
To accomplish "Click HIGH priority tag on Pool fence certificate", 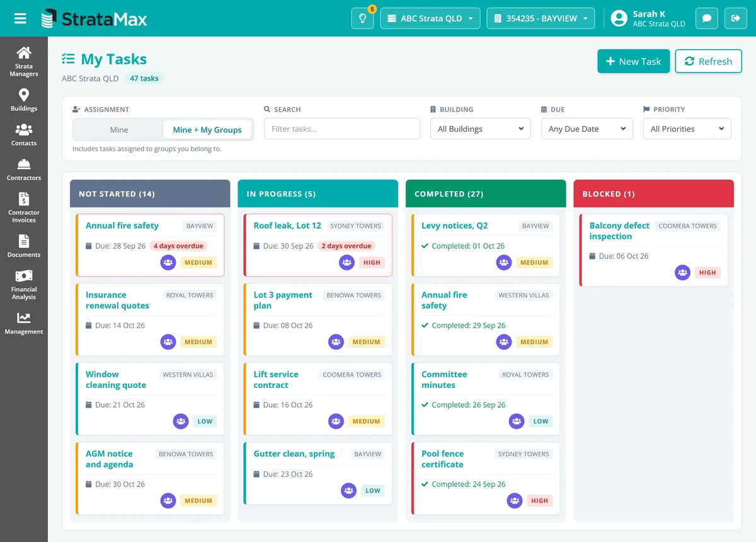I will point(540,501).
